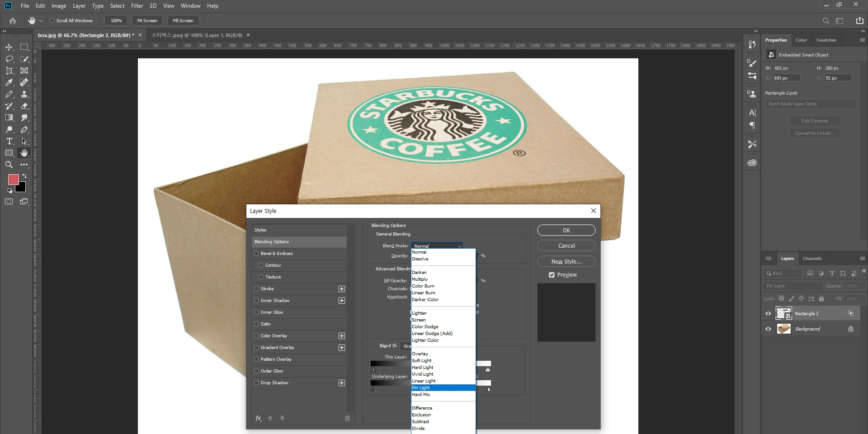This screenshot has width=868, height=434.
Task: Enable the Inner Shadow checkbox
Action: tap(257, 301)
